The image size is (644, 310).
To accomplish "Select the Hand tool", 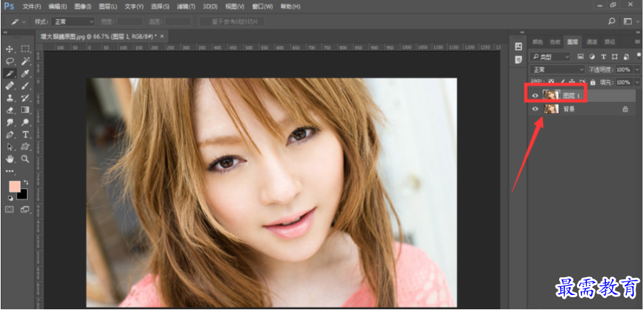I will tap(10, 159).
